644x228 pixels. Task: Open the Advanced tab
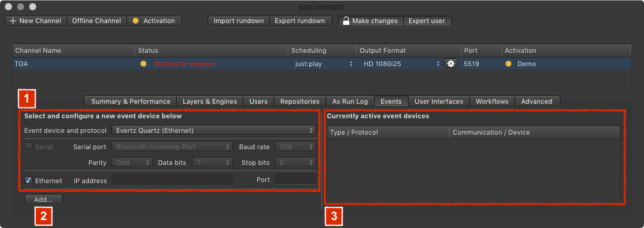(537, 101)
